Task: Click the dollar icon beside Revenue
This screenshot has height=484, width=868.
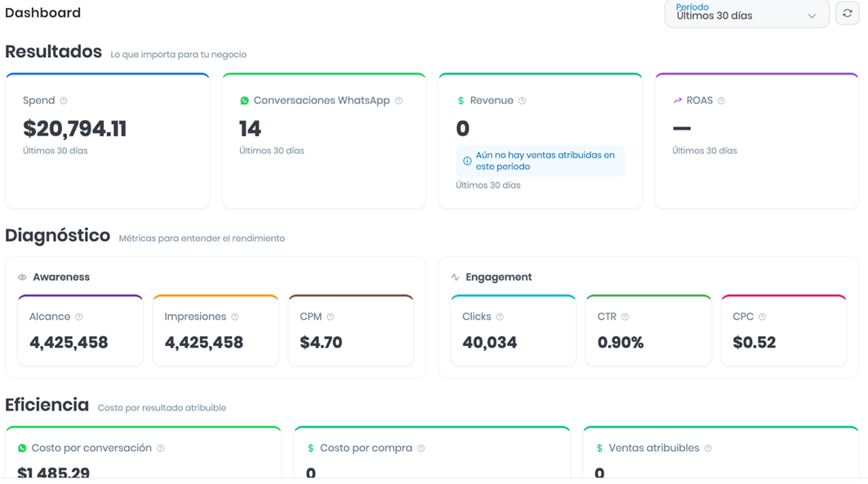Action: (461, 100)
